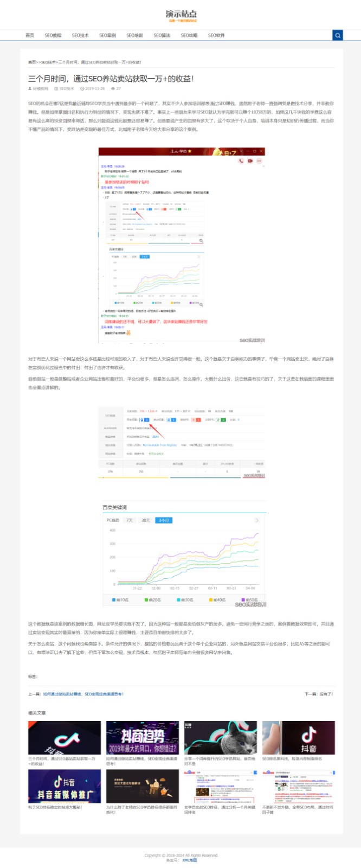Click the search magnifier icon in navbar
The height and width of the screenshot is (868, 361).
click(338, 35)
